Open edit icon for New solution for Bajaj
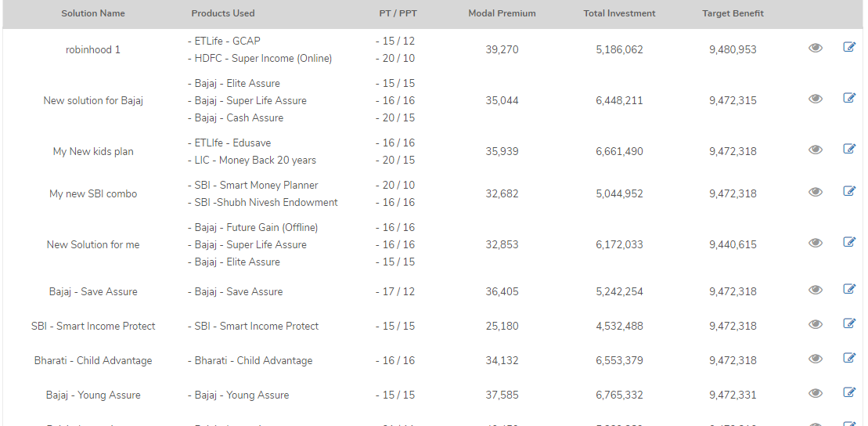The width and height of the screenshot is (868, 426). click(849, 98)
